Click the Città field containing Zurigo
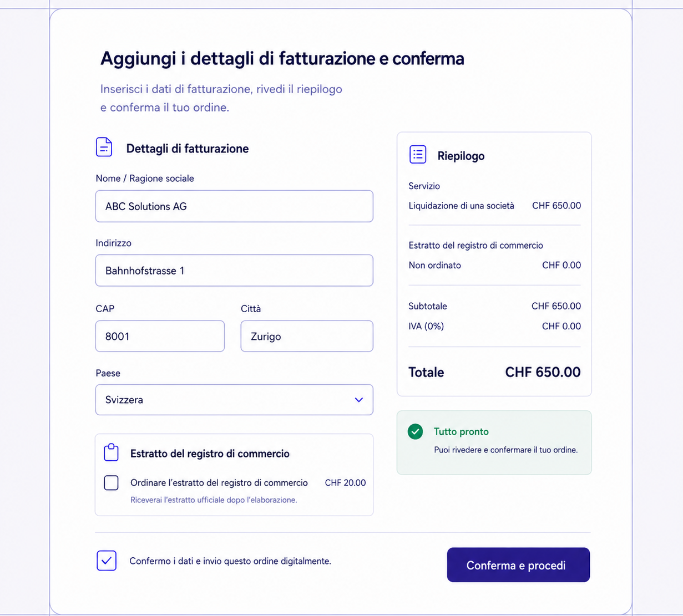This screenshot has height=616, width=683. tap(307, 336)
